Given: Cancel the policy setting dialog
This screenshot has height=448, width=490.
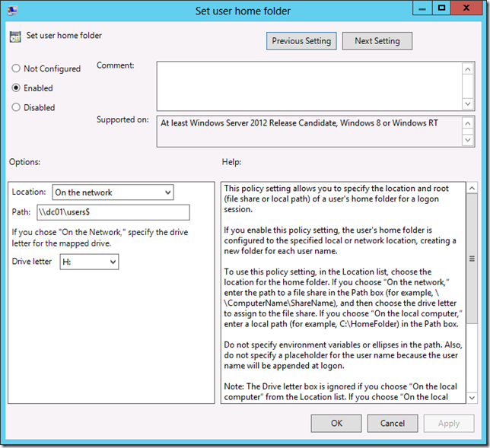Looking at the screenshot, I should tap(393, 423).
